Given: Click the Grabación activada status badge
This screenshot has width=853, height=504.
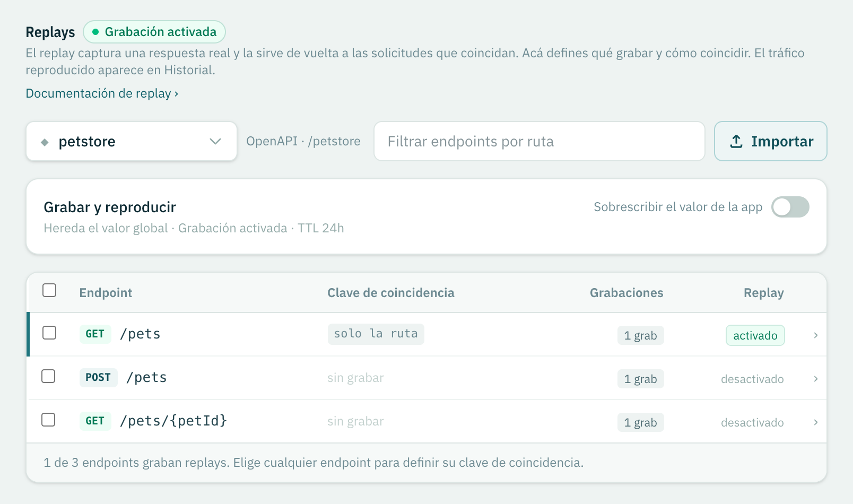Looking at the screenshot, I should point(154,32).
